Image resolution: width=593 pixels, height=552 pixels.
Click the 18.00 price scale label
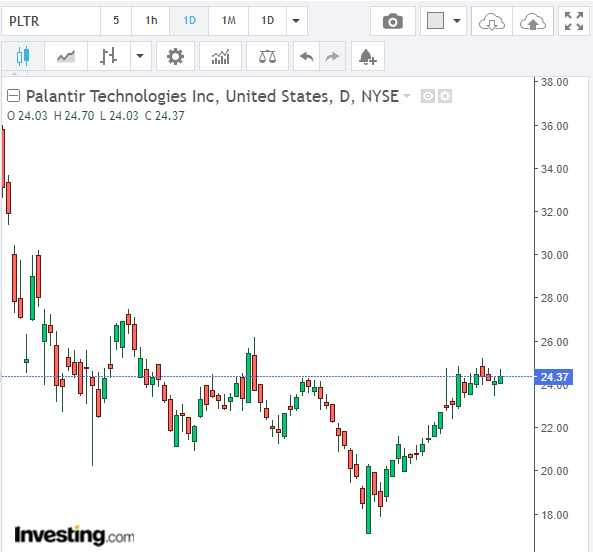(554, 515)
